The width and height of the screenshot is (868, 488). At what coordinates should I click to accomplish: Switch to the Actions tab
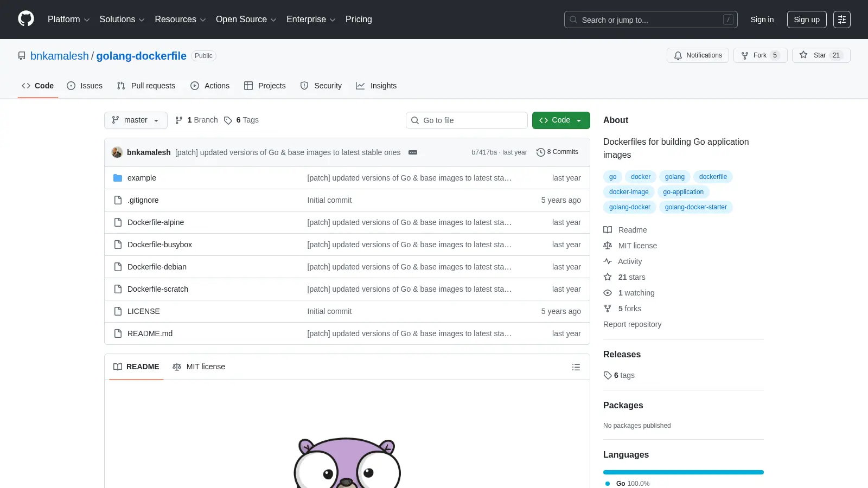pos(210,86)
